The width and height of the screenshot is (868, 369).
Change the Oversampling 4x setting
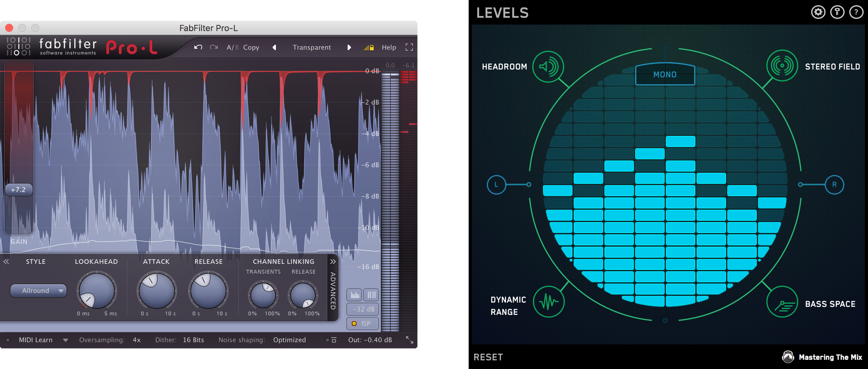coord(136,340)
